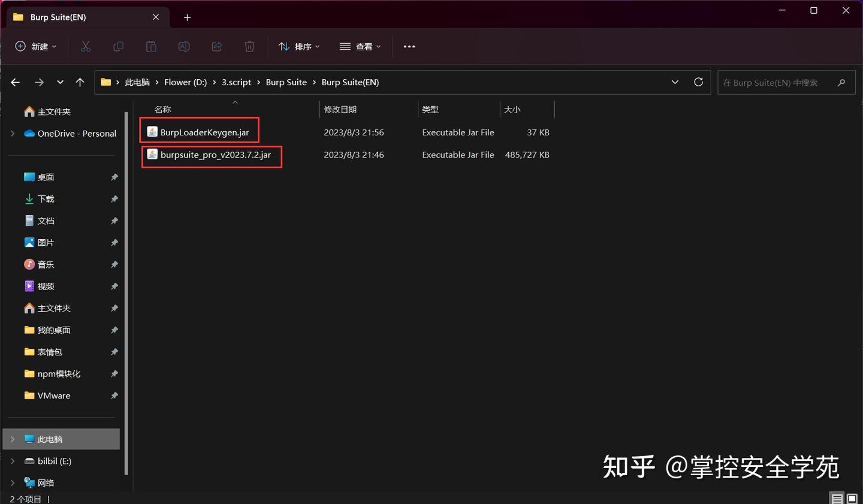This screenshot has width=863, height=504.
Task: Switch to details view icon in status bar
Action: (x=837, y=499)
